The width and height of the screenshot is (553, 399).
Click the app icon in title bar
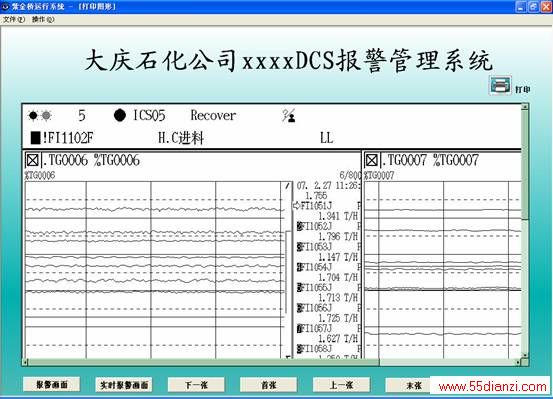tap(5, 6)
